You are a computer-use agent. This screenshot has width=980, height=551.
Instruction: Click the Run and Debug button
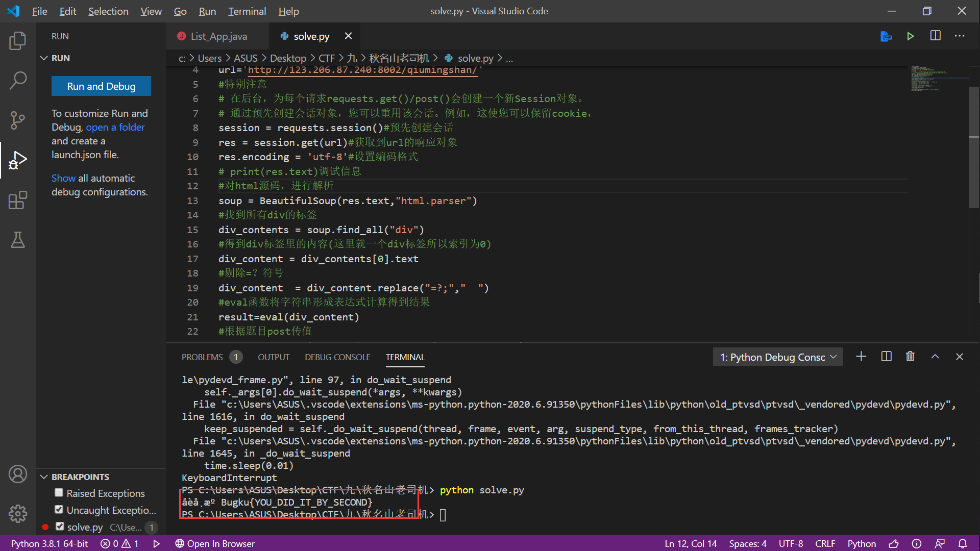pos(101,86)
